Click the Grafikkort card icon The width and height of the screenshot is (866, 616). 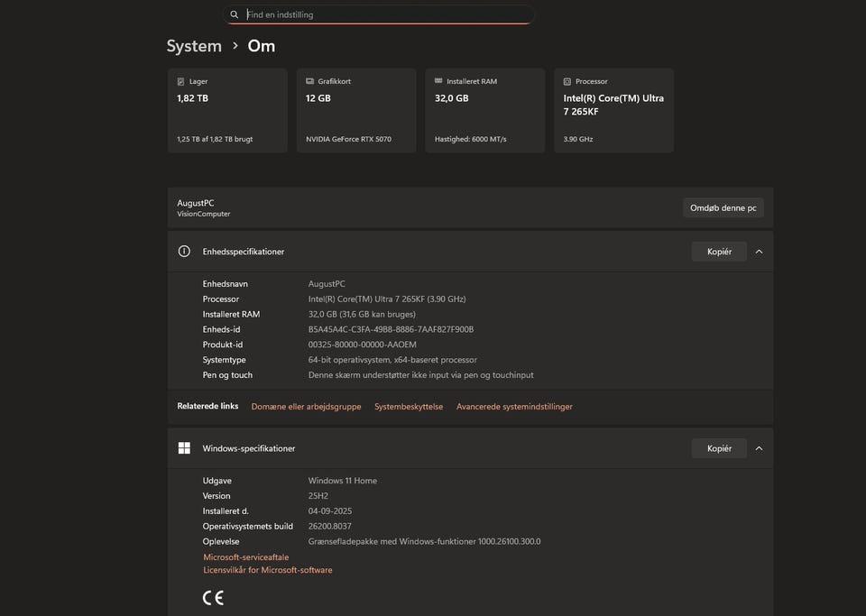click(x=310, y=81)
